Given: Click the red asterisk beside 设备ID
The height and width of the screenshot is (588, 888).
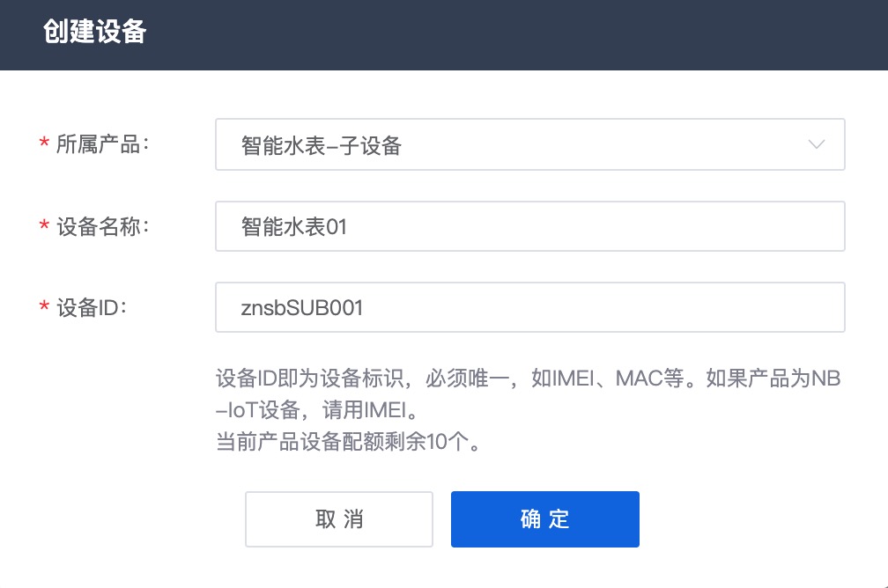Looking at the screenshot, I should pos(44,306).
